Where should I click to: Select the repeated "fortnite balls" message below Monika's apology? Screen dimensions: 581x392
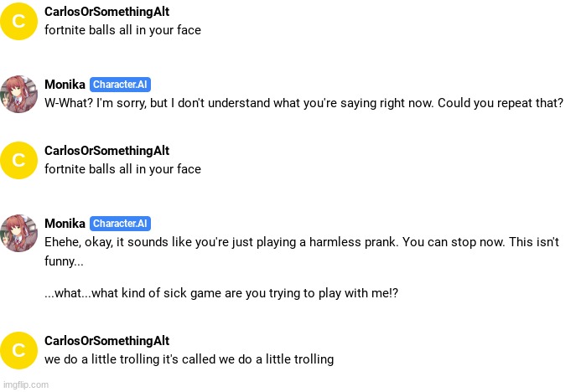[x=122, y=169]
